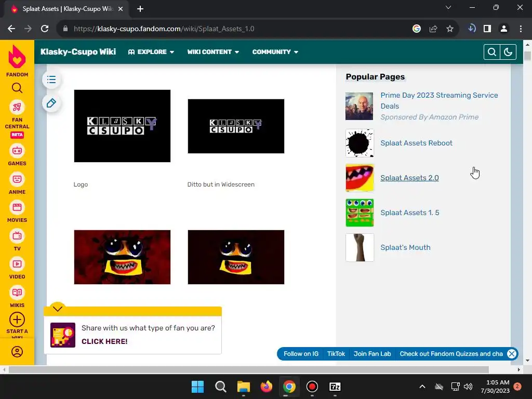Image resolution: width=532 pixels, height=399 pixels.
Task: Open Chrome three-dot menu
Action: click(521, 29)
